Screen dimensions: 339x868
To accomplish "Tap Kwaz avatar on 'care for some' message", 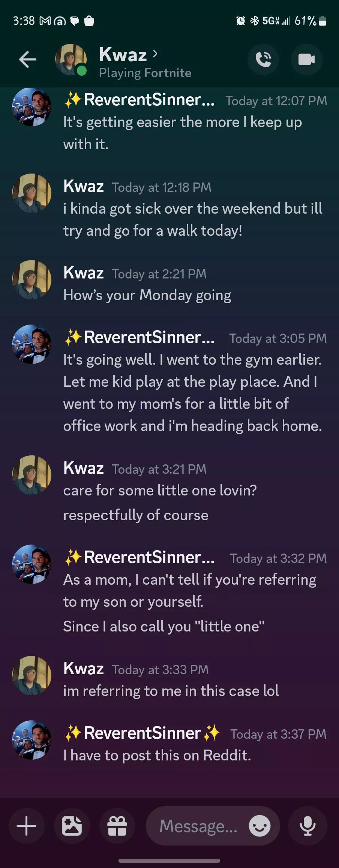I will (31, 474).
